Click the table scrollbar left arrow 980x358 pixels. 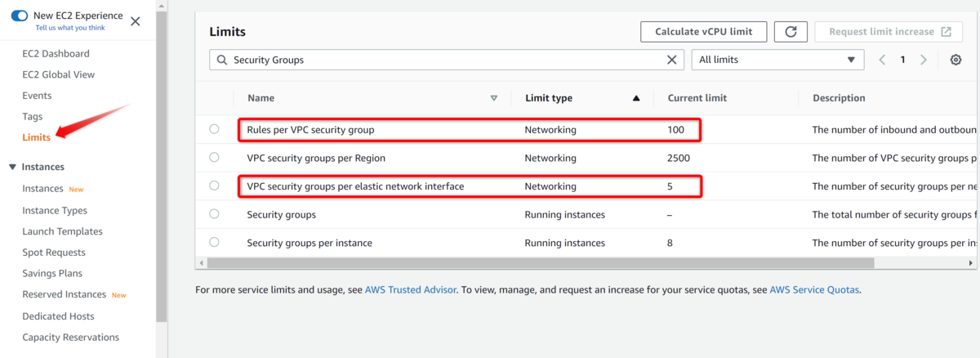point(200,263)
